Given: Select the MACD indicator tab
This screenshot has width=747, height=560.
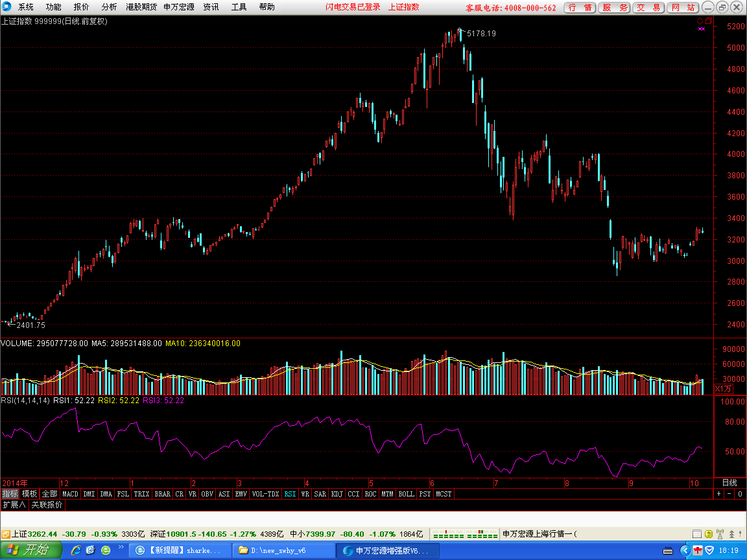Looking at the screenshot, I should click(x=71, y=495).
